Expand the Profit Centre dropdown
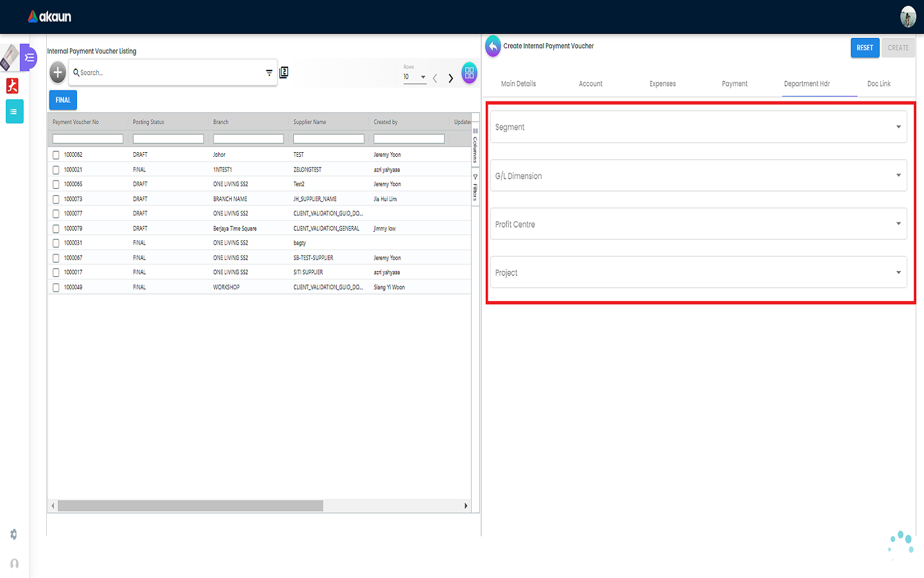This screenshot has height=578, width=924. [x=698, y=224]
